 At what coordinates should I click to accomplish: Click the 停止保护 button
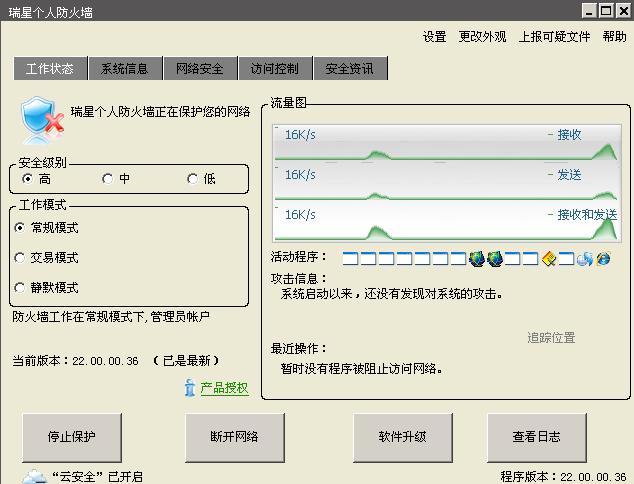[72, 437]
